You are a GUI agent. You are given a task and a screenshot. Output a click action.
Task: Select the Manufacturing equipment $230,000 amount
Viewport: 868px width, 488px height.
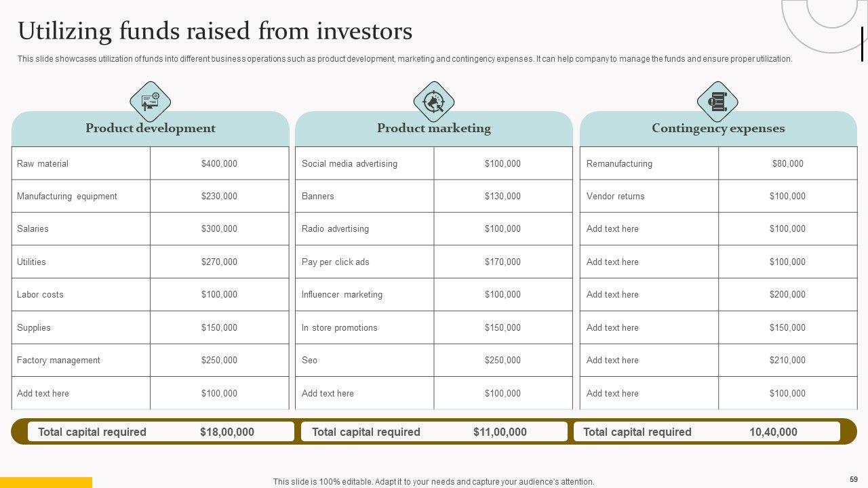(x=219, y=197)
